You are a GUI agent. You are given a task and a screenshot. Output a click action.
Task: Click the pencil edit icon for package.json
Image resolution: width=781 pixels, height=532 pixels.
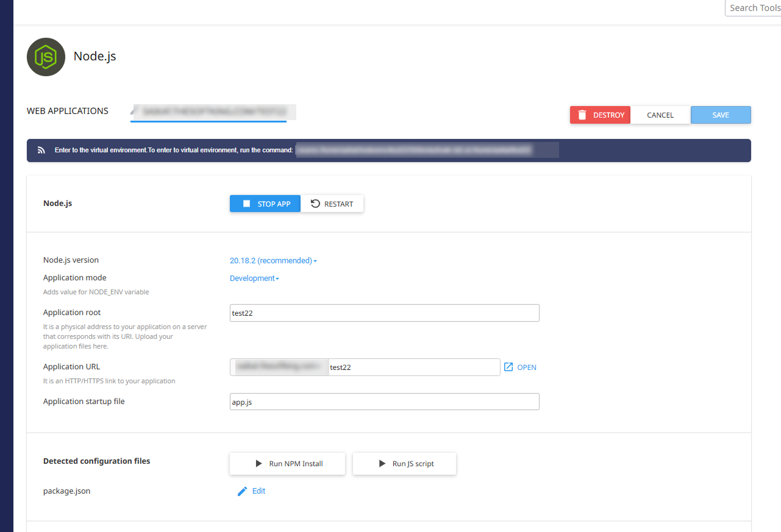point(242,491)
